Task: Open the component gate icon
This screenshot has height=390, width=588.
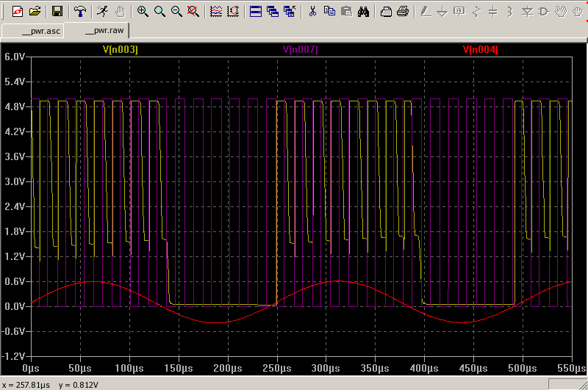Action: (x=544, y=11)
